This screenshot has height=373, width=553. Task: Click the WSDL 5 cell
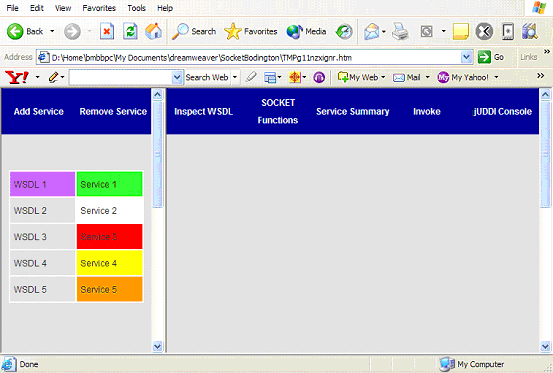[42, 289]
